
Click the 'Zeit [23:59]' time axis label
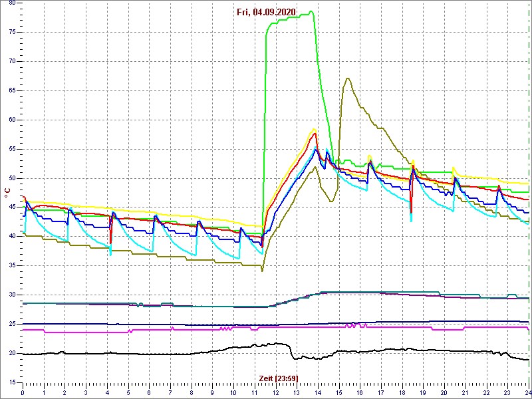tap(279, 378)
